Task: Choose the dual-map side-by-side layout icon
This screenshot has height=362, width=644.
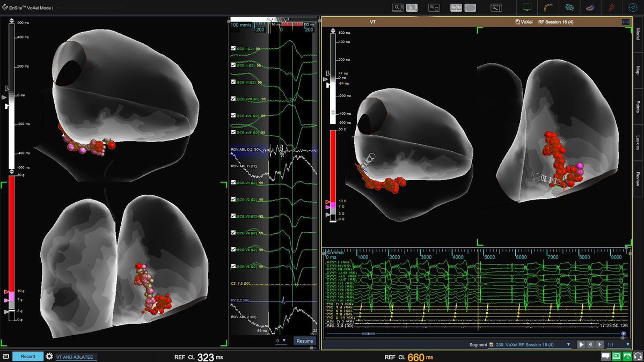Action: point(456,8)
